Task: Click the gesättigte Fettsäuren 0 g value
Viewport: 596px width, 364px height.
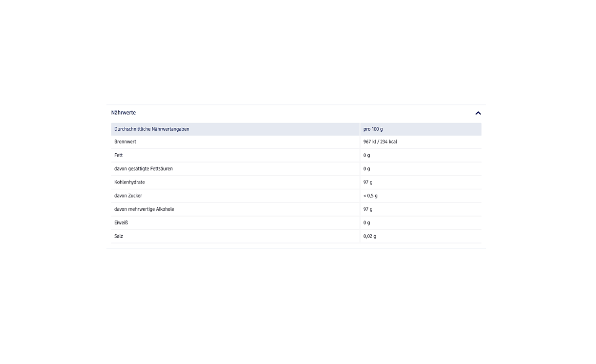Action: pyautogui.click(x=367, y=169)
